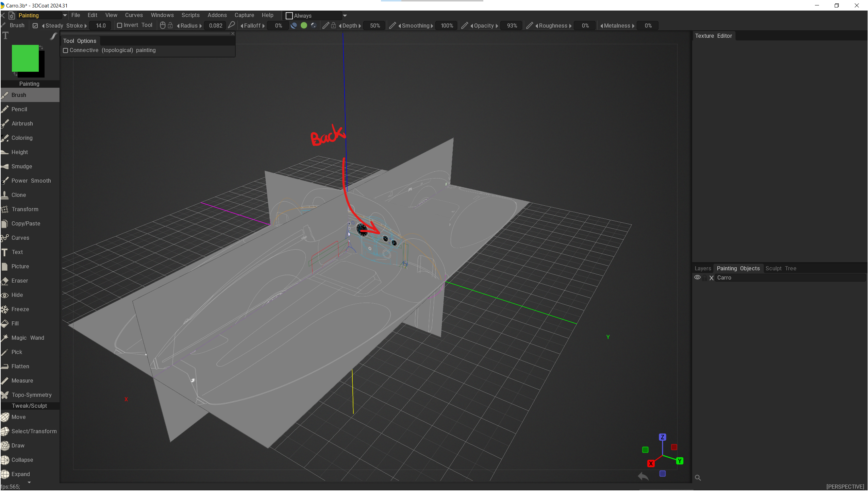Expand the Always dropdown list
Image resolution: width=868 pixels, height=491 pixels.
(345, 16)
